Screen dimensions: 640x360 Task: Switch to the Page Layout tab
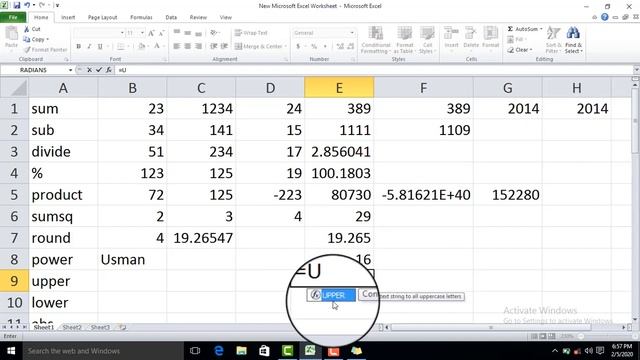(102, 17)
